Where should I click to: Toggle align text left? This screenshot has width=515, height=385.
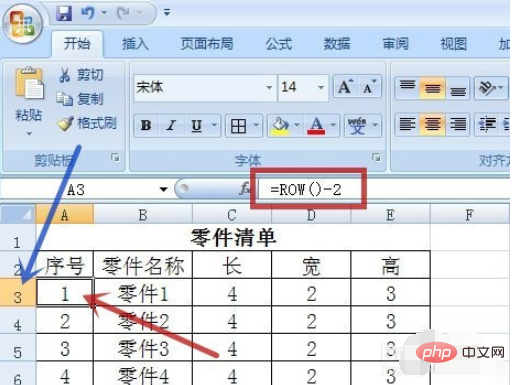point(407,124)
